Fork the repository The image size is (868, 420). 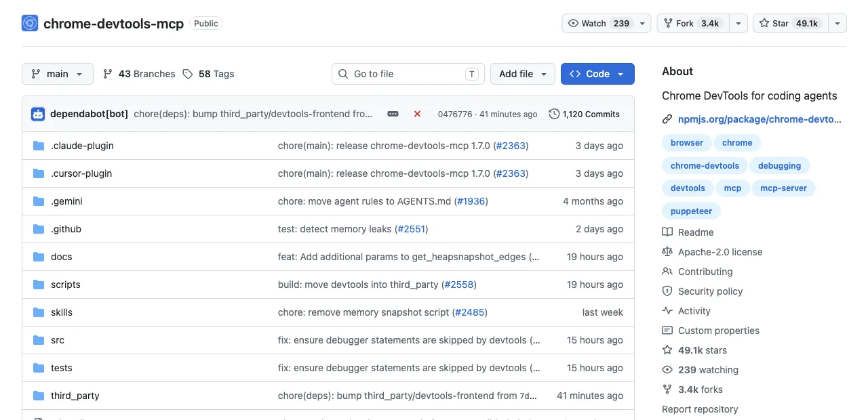tap(692, 23)
